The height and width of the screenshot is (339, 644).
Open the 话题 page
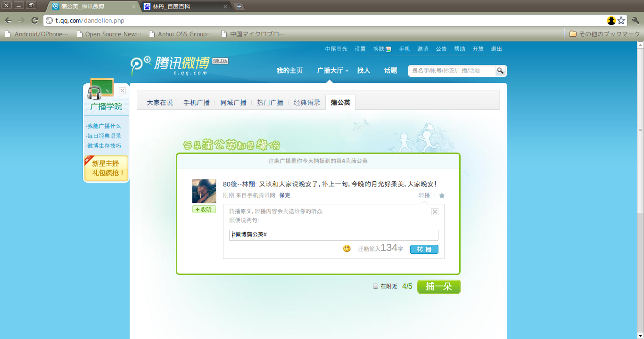[x=391, y=71]
